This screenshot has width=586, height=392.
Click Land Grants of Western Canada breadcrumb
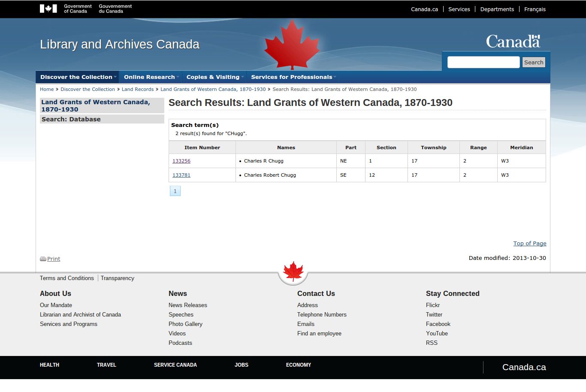tap(213, 89)
